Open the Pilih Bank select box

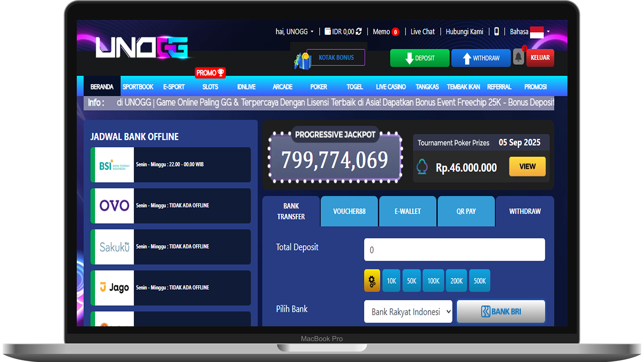pos(408,312)
